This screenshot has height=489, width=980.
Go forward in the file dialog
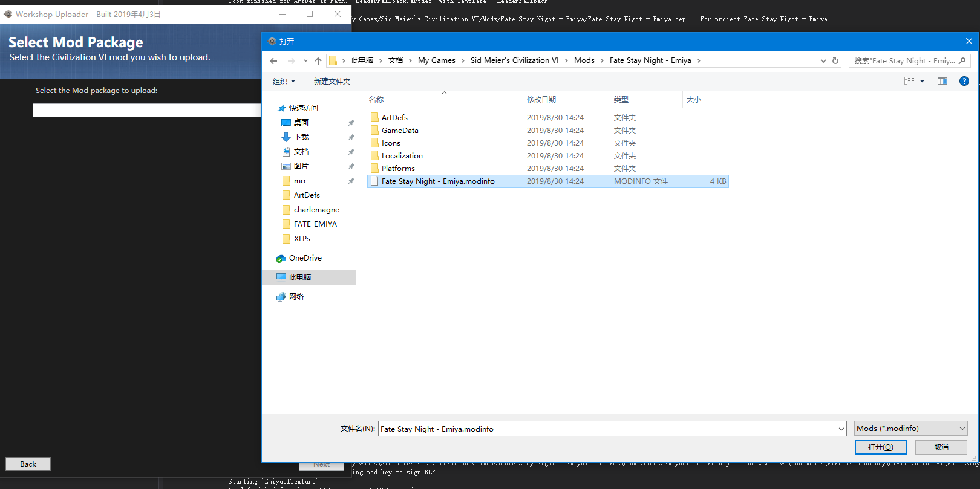292,60
